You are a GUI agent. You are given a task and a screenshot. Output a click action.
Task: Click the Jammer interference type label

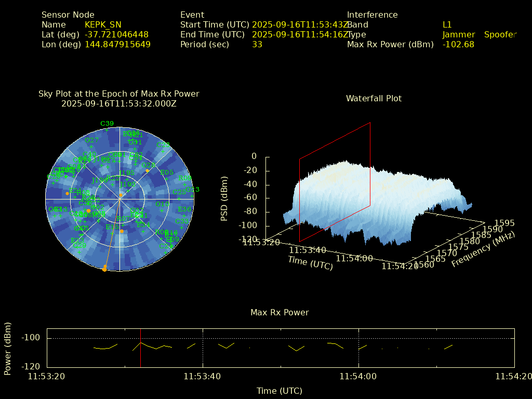(x=458, y=35)
